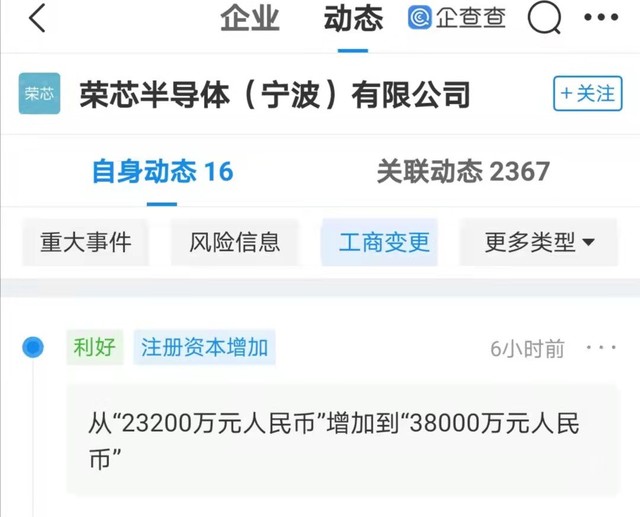This screenshot has width=640, height=517.
Task: Expand the 更多类型 dropdown
Action: point(538,242)
